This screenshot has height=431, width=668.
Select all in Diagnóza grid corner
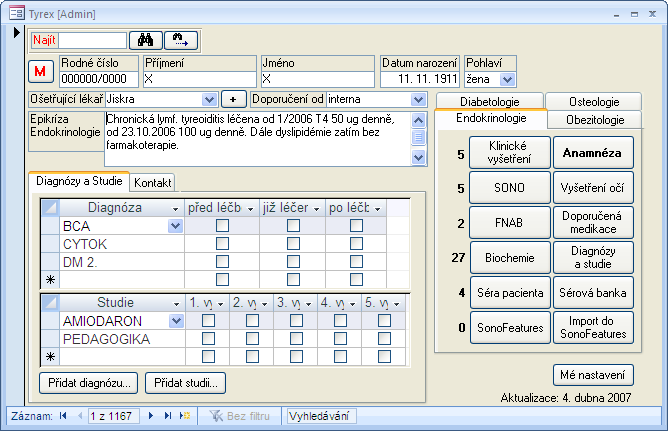click(x=50, y=208)
